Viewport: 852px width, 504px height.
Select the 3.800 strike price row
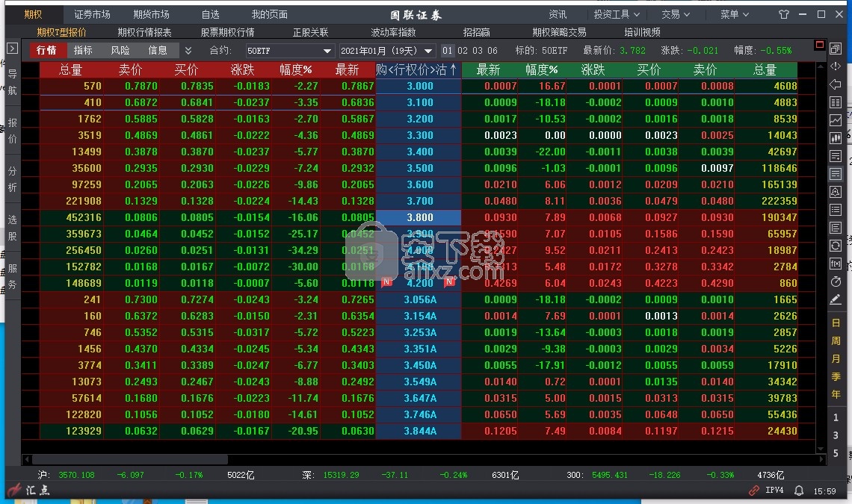pyautogui.click(x=419, y=217)
